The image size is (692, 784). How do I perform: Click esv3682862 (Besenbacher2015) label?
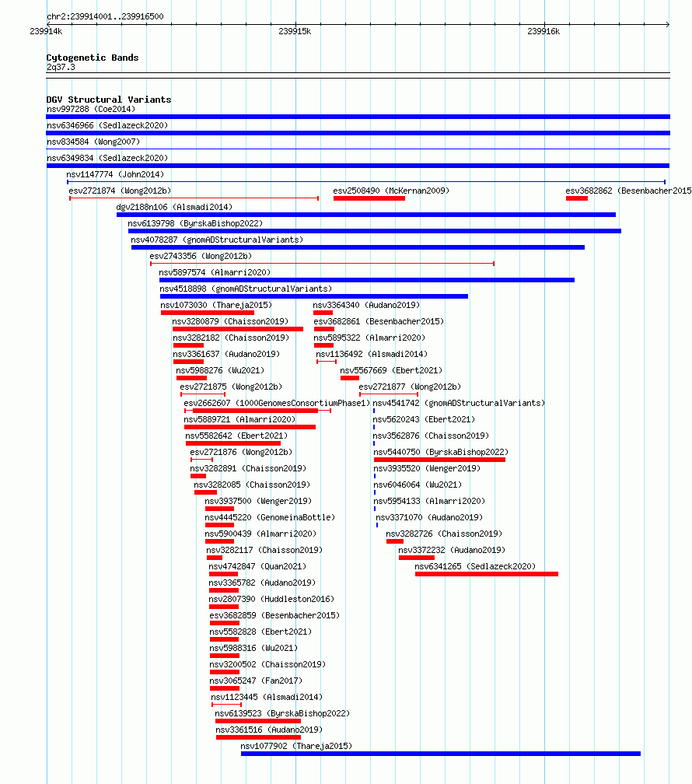coord(628,191)
